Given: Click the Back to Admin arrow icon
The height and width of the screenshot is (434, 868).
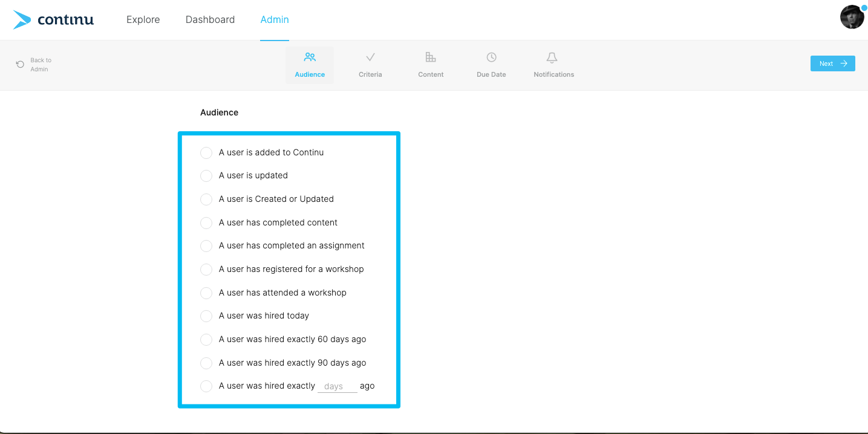Looking at the screenshot, I should click(x=20, y=64).
